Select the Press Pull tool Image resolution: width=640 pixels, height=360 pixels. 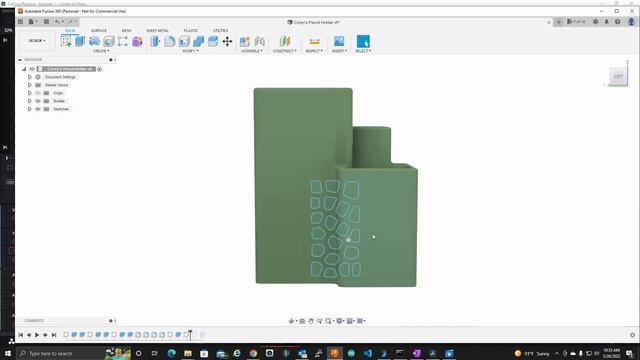155,41
